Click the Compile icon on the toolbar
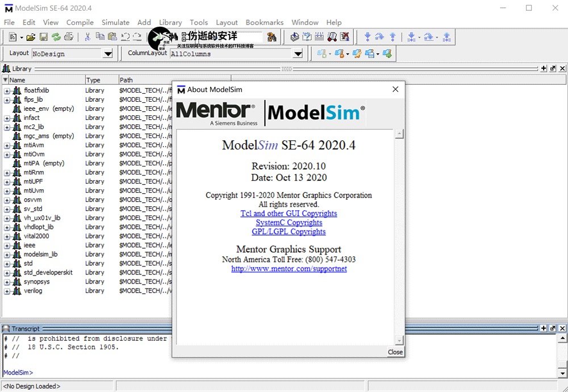 [294, 37]
